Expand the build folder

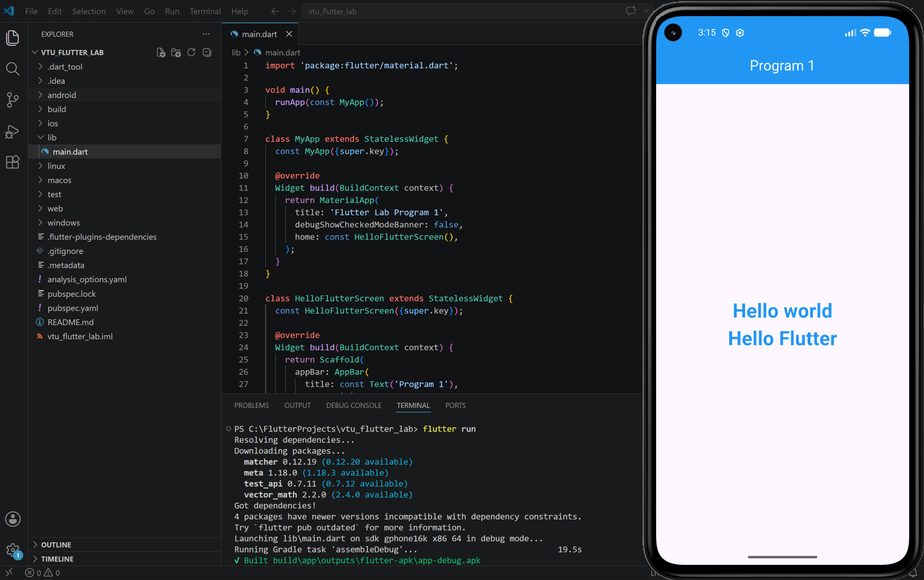coord(57,109)
